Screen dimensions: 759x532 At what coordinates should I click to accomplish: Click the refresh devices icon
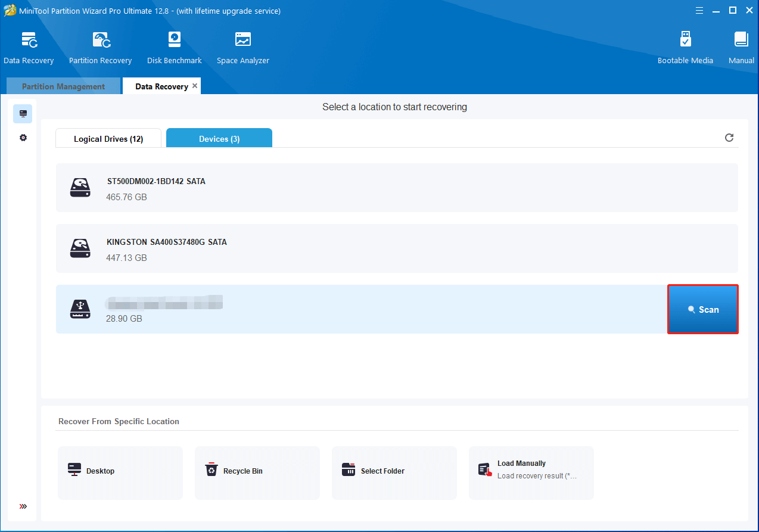729,138
